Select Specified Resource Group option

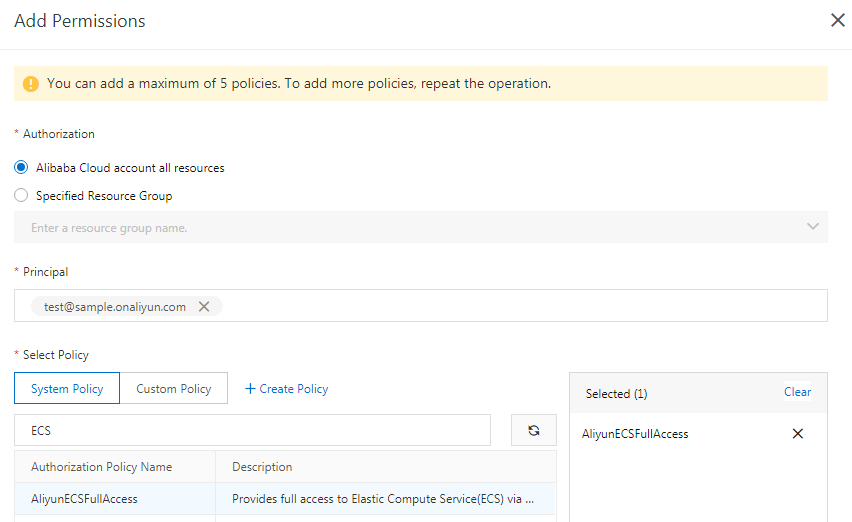coord(21,195)
